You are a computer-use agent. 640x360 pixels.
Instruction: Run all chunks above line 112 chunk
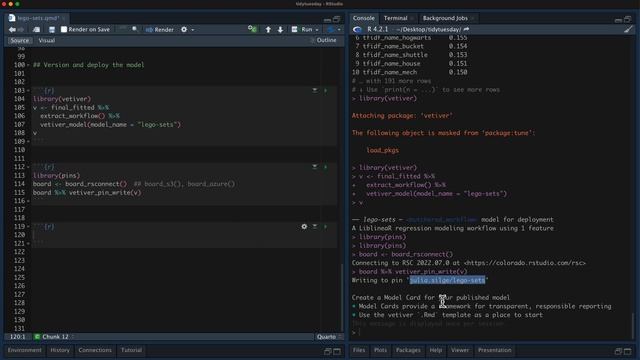315,167
